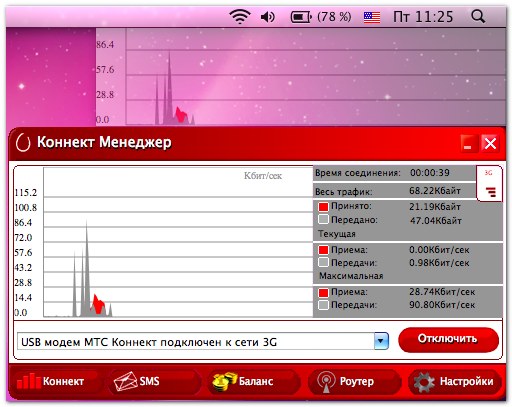Click the 21.19Кбайт received value

point(435,207)
